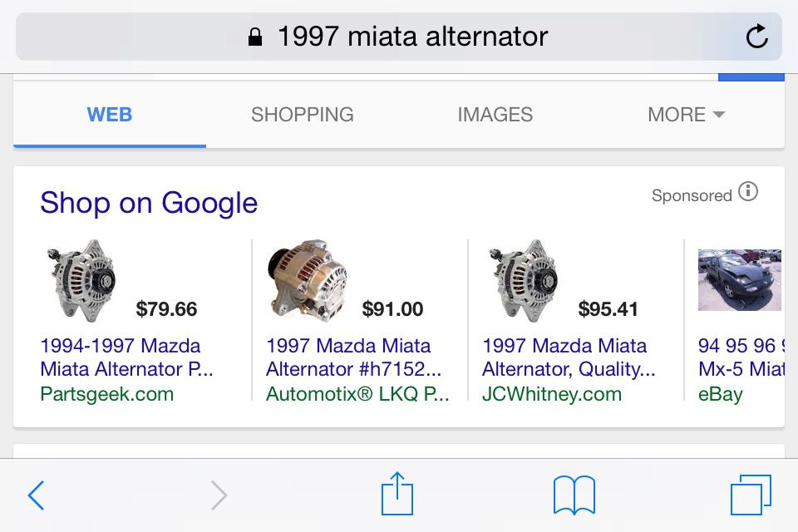Switch to the SHOPPING tab
Image resolution: width=798 pixels, height=532 pixels.
(x=303, y=115)
